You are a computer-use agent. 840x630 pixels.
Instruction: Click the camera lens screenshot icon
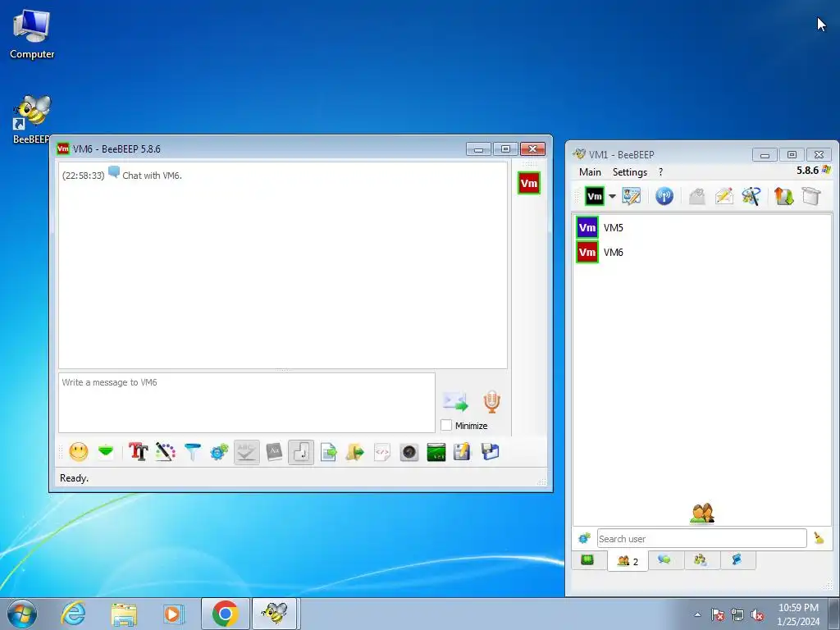tap(409, 452)
